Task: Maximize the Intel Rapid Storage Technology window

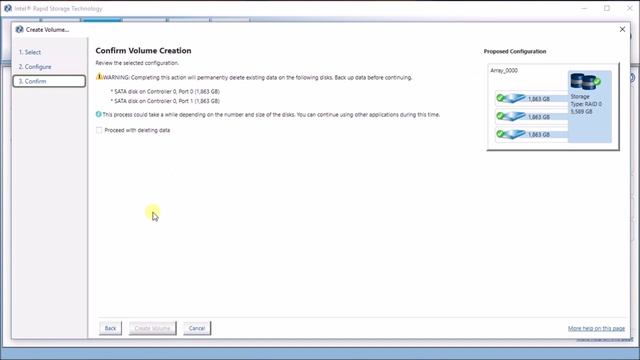Action: [x=607, y=8]
